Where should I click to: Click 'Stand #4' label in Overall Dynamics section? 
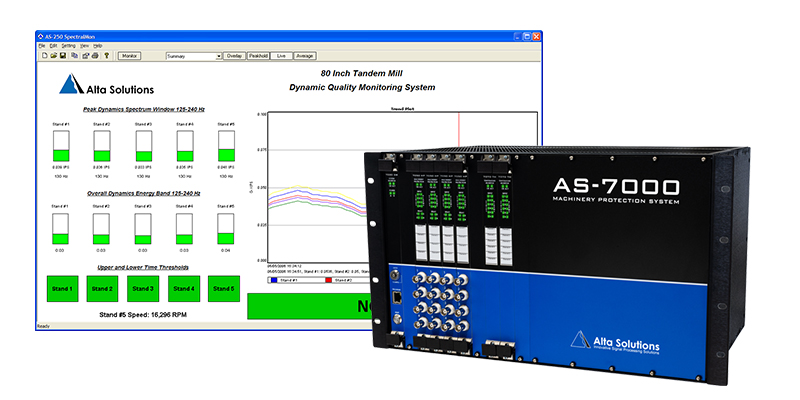click(x=184, y=207)
